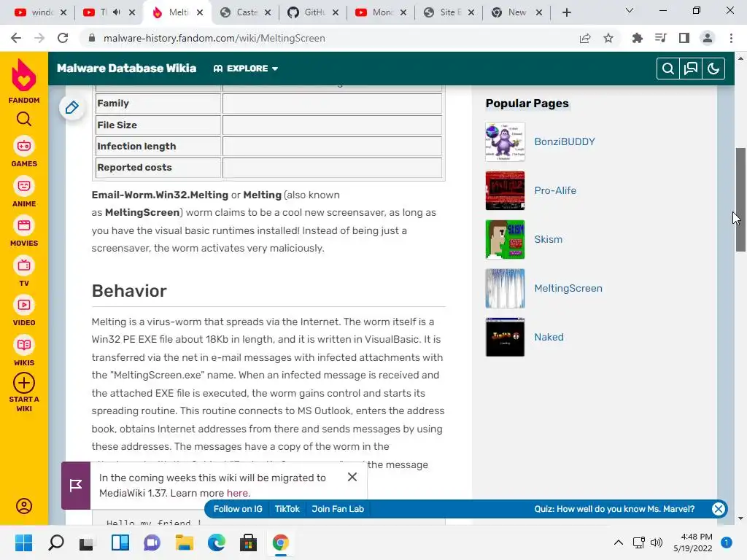This screenshot has width=747, height=560.
Task: Click the forward navigation arrow
Action: 39,38
